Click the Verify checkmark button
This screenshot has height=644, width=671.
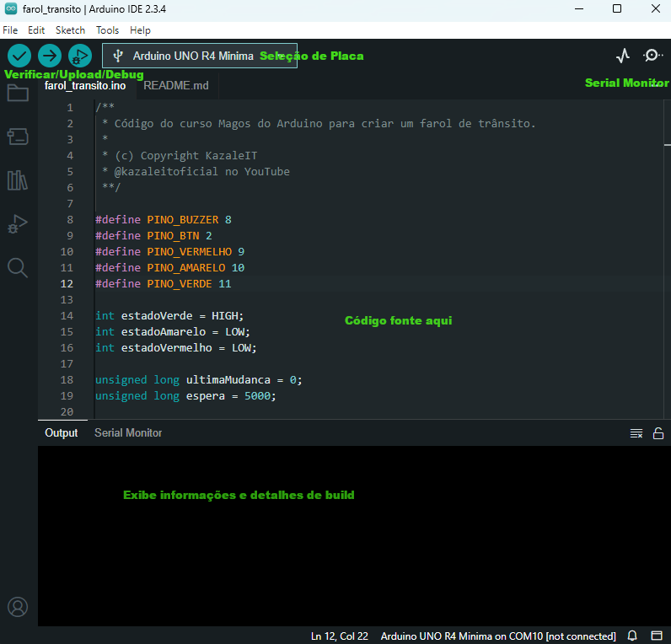pos(19,56)
